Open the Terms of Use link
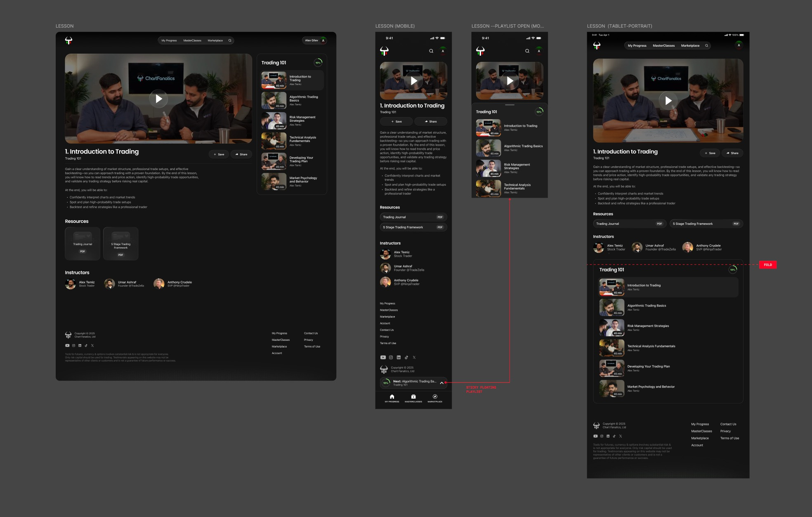 tap(312, 347)
